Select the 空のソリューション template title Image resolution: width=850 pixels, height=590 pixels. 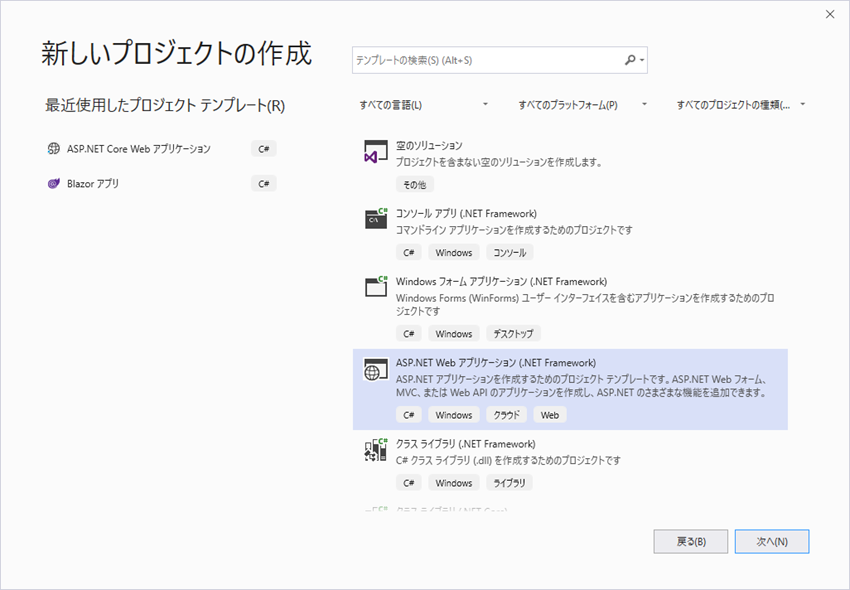pos(429,145)
